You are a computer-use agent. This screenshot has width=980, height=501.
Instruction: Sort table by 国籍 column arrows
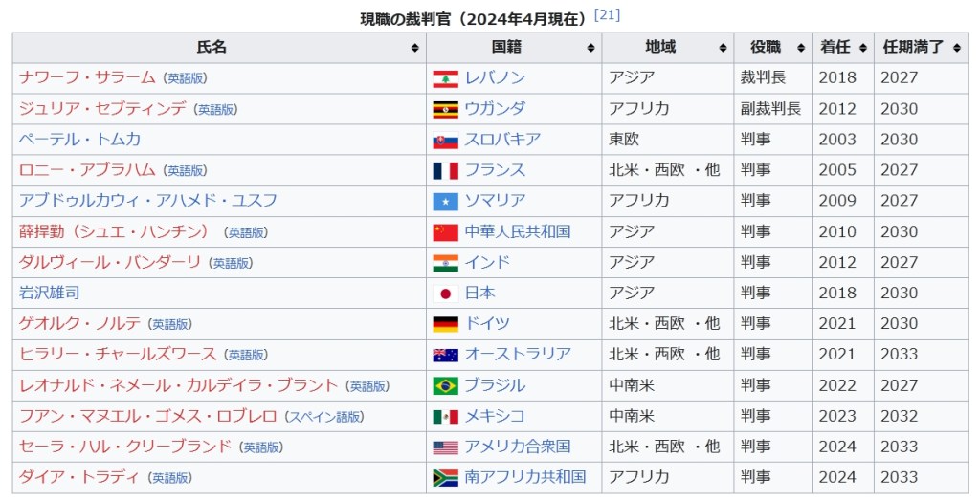(x=590, y=48)
